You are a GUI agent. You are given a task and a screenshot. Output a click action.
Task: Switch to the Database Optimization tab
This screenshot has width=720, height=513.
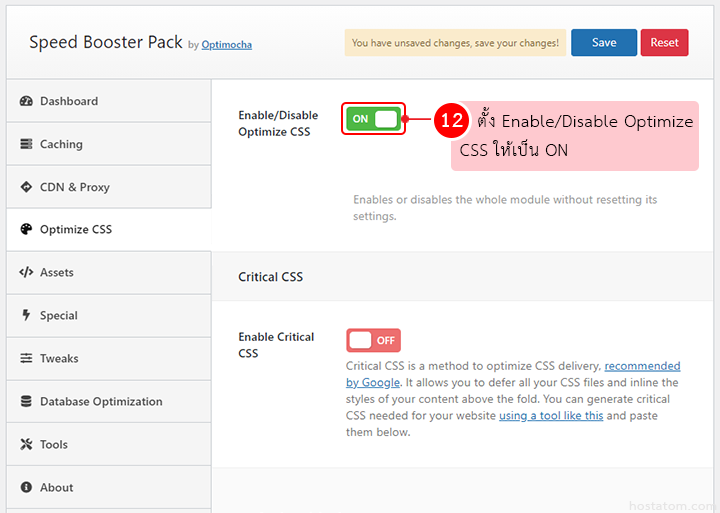click(101, 402)
